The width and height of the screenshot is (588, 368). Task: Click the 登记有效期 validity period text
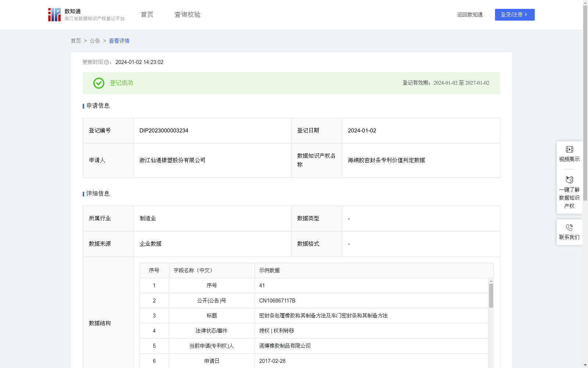446,83
